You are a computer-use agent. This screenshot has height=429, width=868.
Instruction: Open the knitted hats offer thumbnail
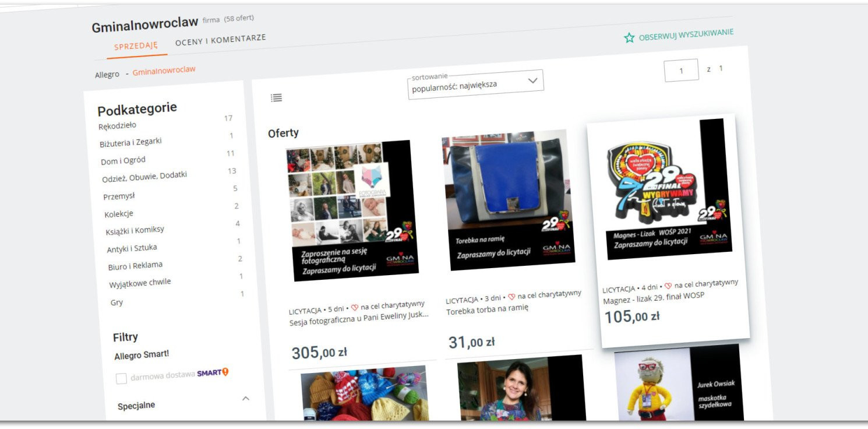[364, 392]
